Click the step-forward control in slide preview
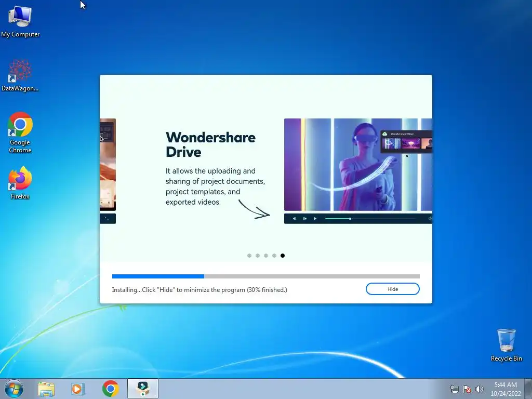532x399 pixels. 304,219
